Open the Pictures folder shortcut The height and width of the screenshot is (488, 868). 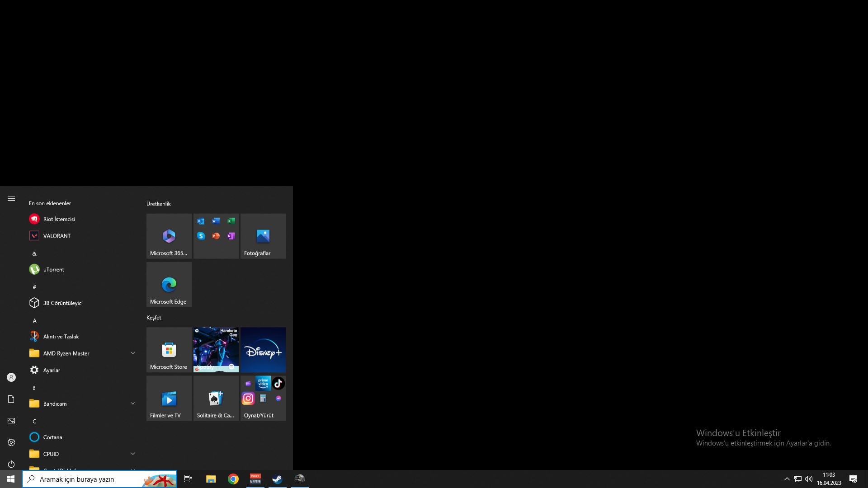click(11, 421)
